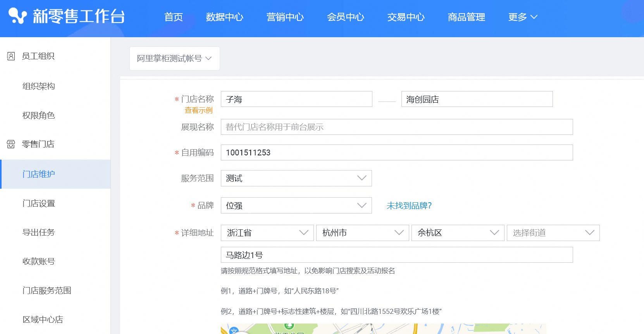This screenshot has height=334, width=644.
Task: Open the 品牌 dropdown showing 位强
Action: tap(296, 205)
